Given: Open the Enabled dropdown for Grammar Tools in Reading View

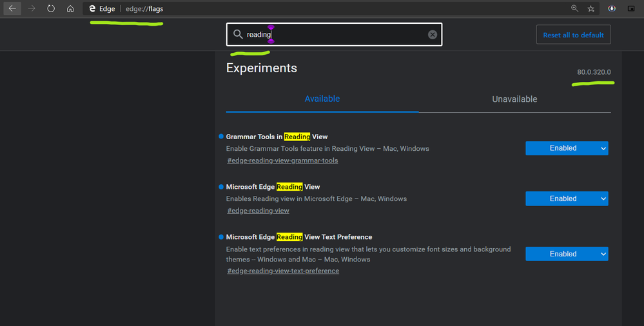Looking at the screenshot, I should click(x=567, y=148).
